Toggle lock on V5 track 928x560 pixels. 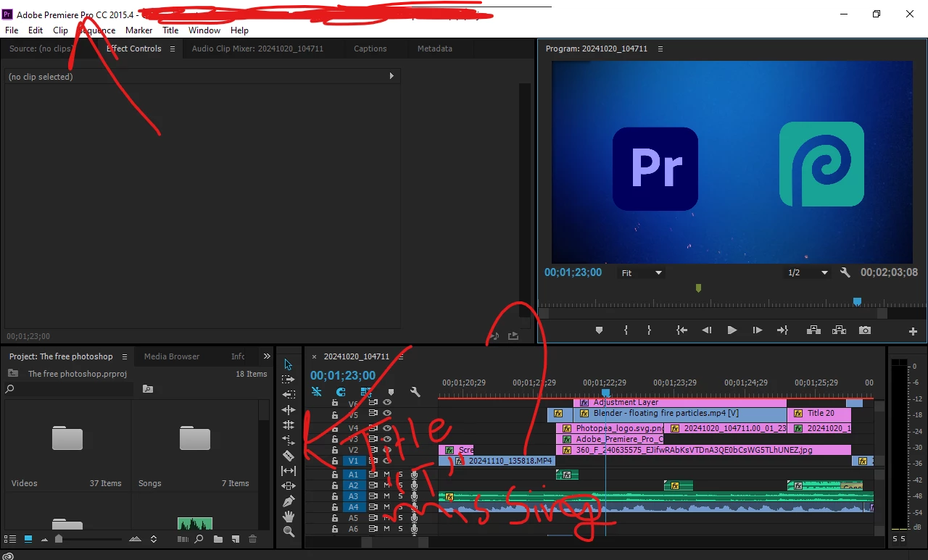click(x=334, y=415)
